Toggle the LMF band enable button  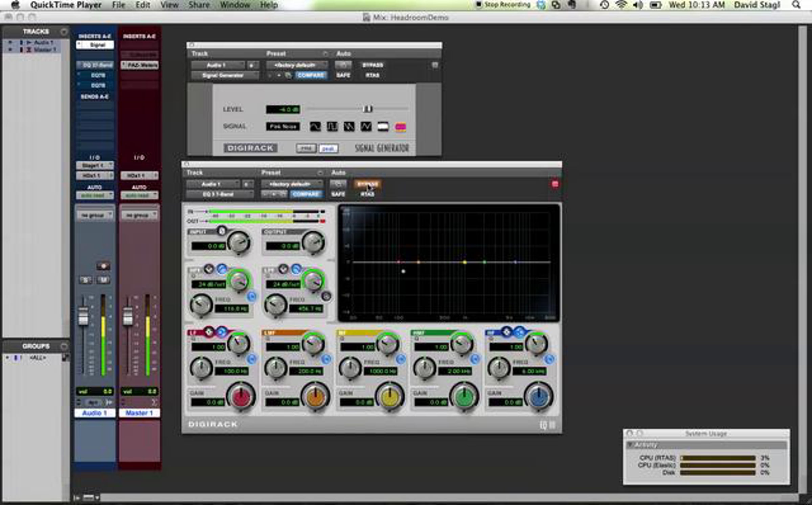(x=326, y=359)
